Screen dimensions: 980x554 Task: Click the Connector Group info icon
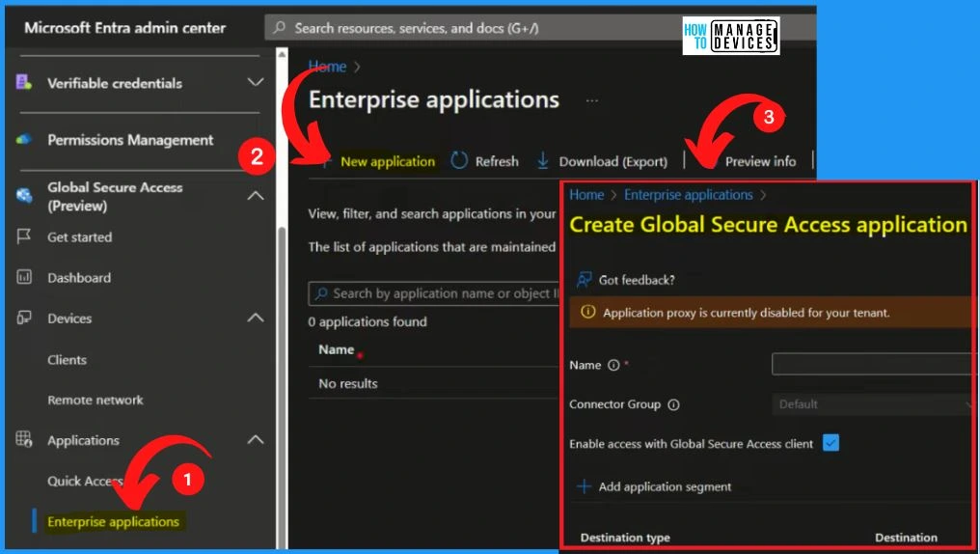click(673, 404)
